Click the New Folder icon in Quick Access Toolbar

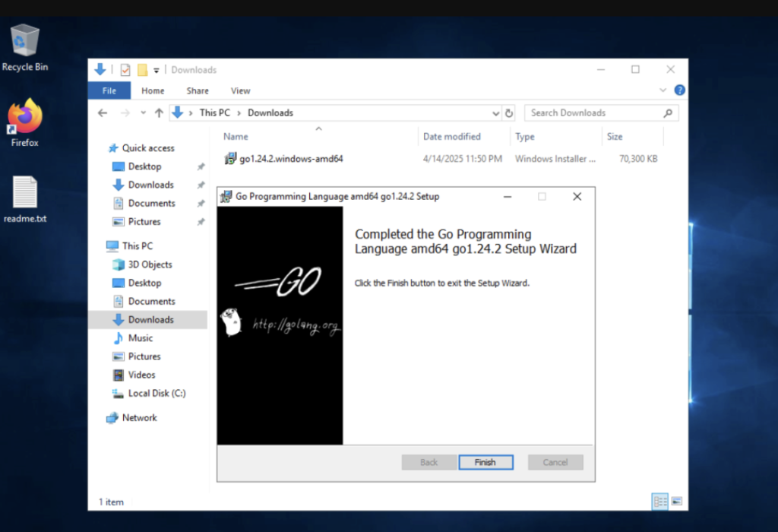143,69
